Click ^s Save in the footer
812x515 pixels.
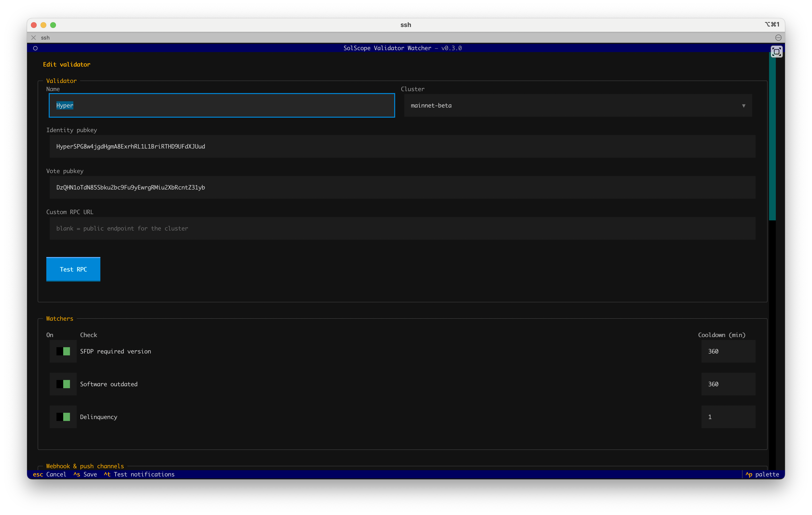(85, 474)
